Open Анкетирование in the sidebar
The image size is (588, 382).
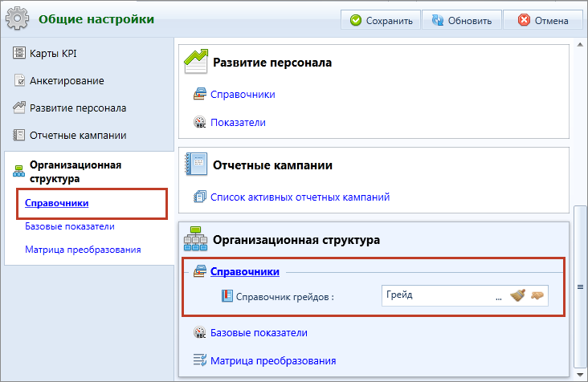[67, 81]
